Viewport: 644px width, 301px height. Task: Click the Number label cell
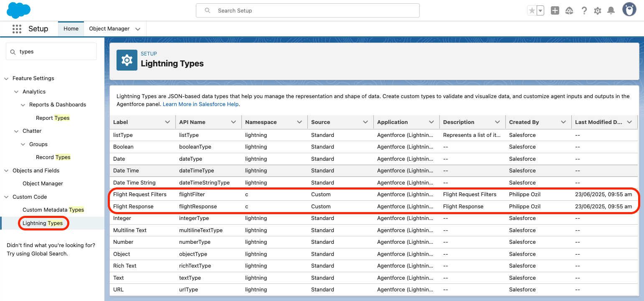pos(123,242)
